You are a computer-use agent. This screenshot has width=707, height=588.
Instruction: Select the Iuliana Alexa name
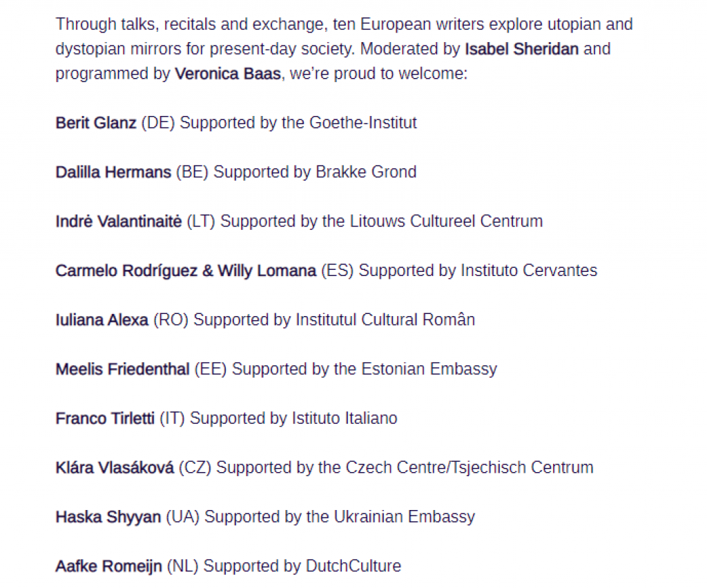102,320
